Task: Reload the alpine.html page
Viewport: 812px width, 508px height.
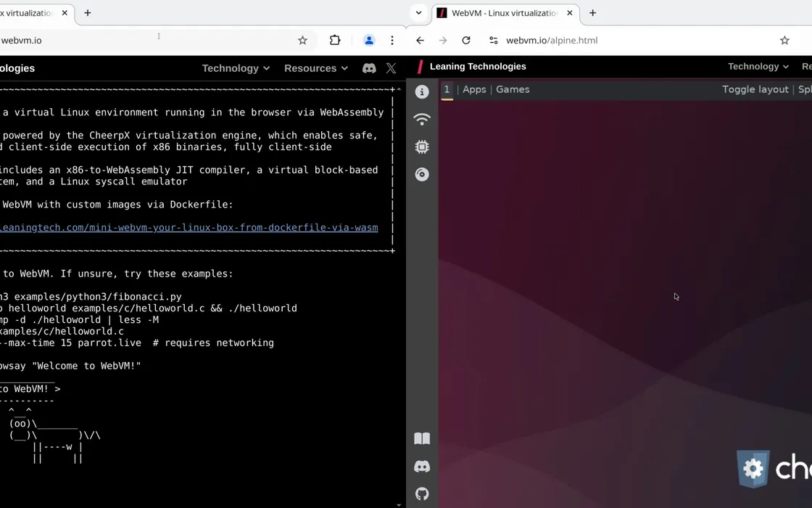Action: [x=466, y=41]
